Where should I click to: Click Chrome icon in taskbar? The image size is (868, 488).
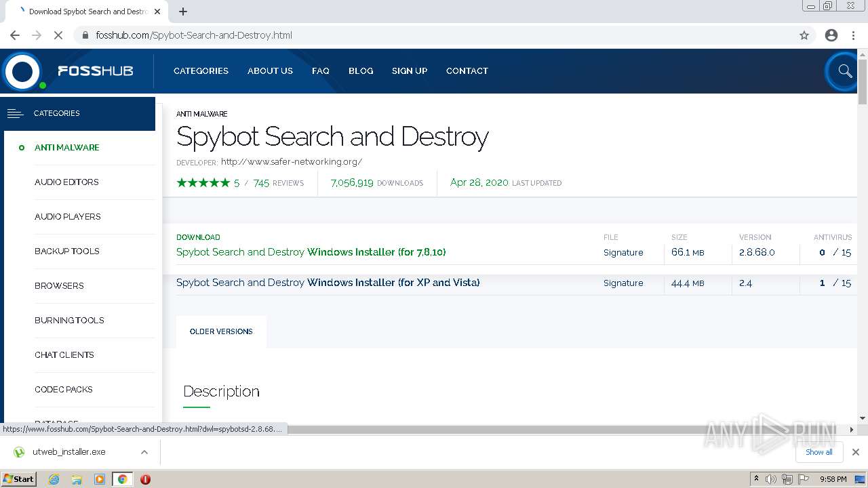[122, 479]
